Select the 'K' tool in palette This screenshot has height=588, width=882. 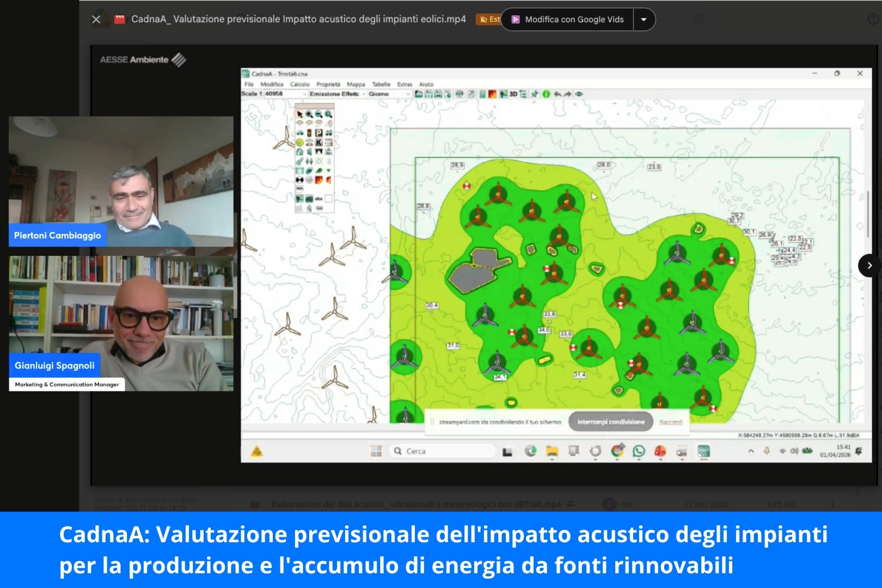(x=319, y=142)
